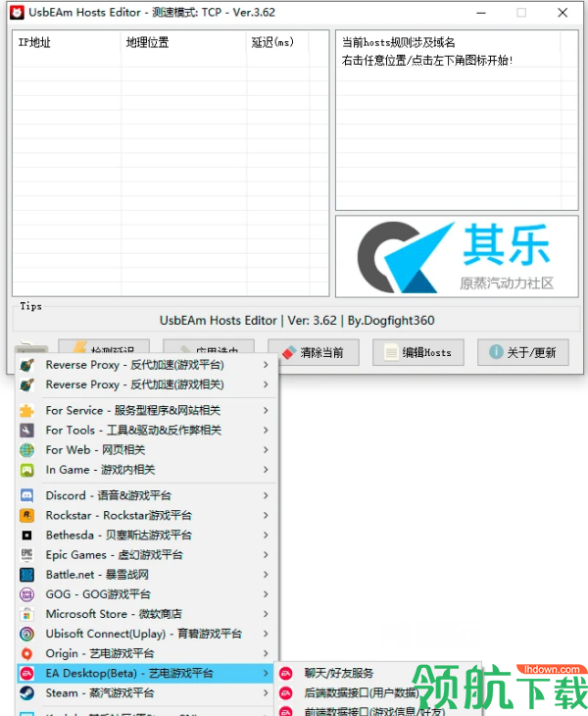Image resolution: width=588 pixels, height=716 pixels.
Task: Click the UsbEAm app icon in title bar
Action: 17,13
